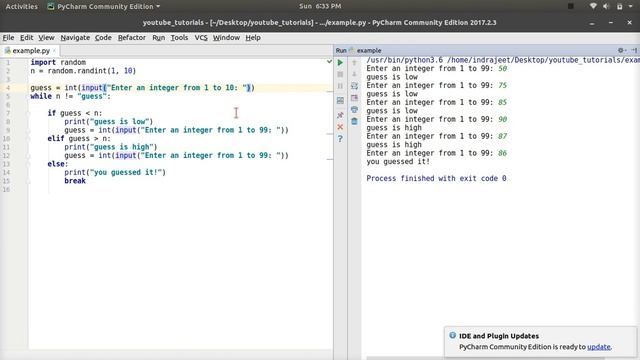Image resolution: width=640 pixels, height=360 pixels.
Task: Click the 'update' link in notification
Action: click(599, 347)
